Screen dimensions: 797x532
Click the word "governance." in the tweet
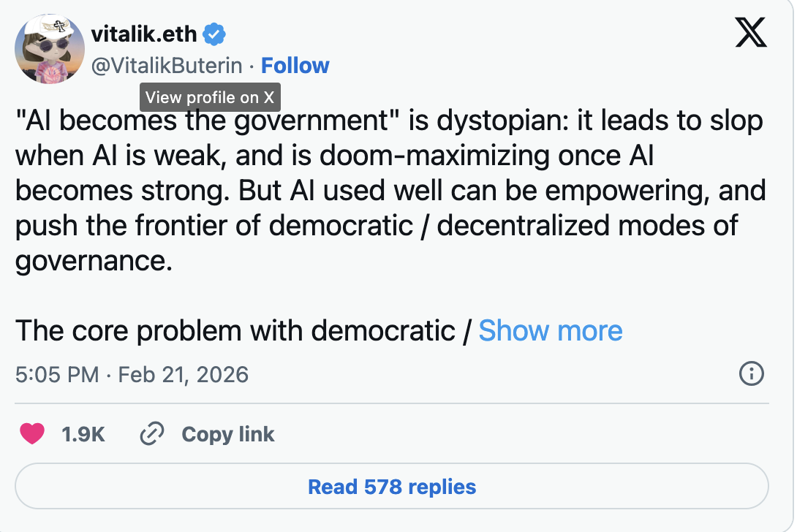tap(94, 260)
